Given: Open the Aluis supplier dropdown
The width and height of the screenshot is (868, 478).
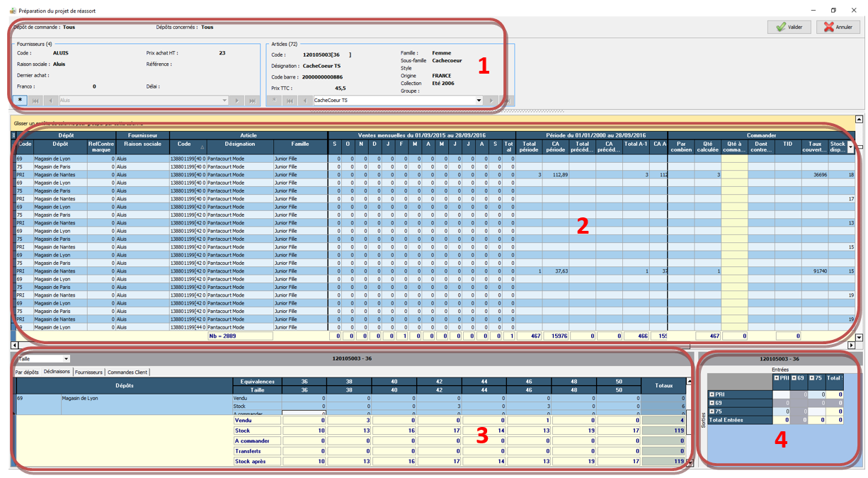Looking at the screenshot, I should tap(225, 101).
